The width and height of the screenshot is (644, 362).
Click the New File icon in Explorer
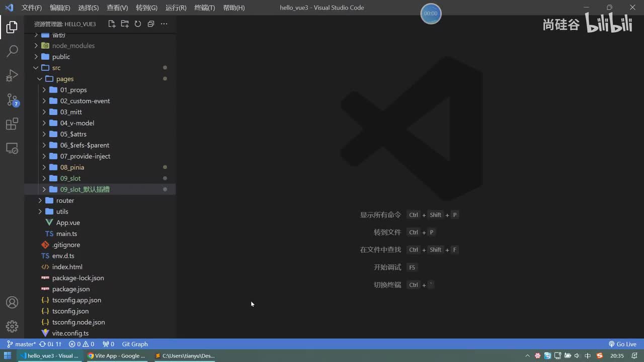click(112, 24)
